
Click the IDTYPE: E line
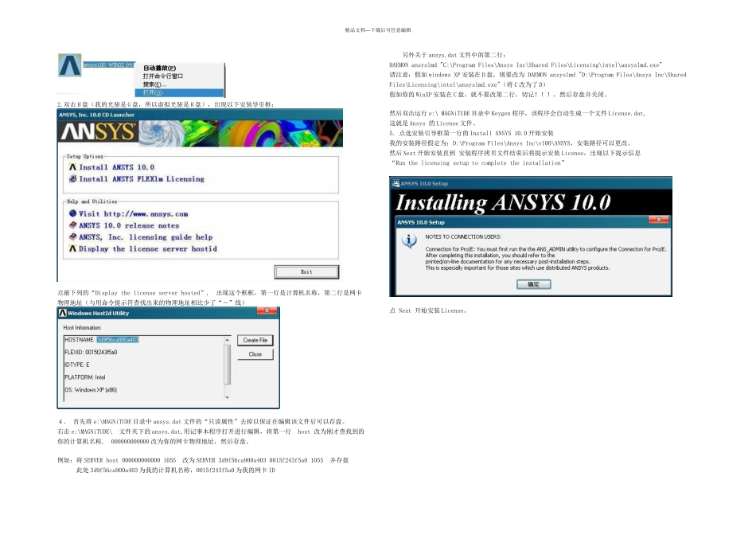(x=77, y=365)
